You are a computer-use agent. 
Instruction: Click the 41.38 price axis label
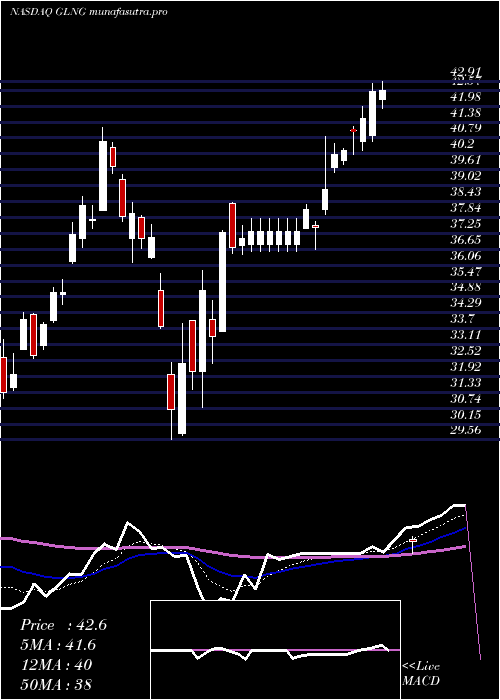[465, 113]
